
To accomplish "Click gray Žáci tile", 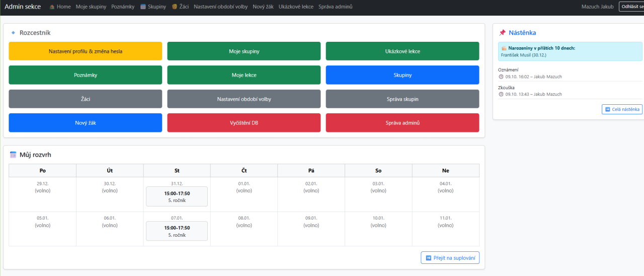I will tap(86, 99).
